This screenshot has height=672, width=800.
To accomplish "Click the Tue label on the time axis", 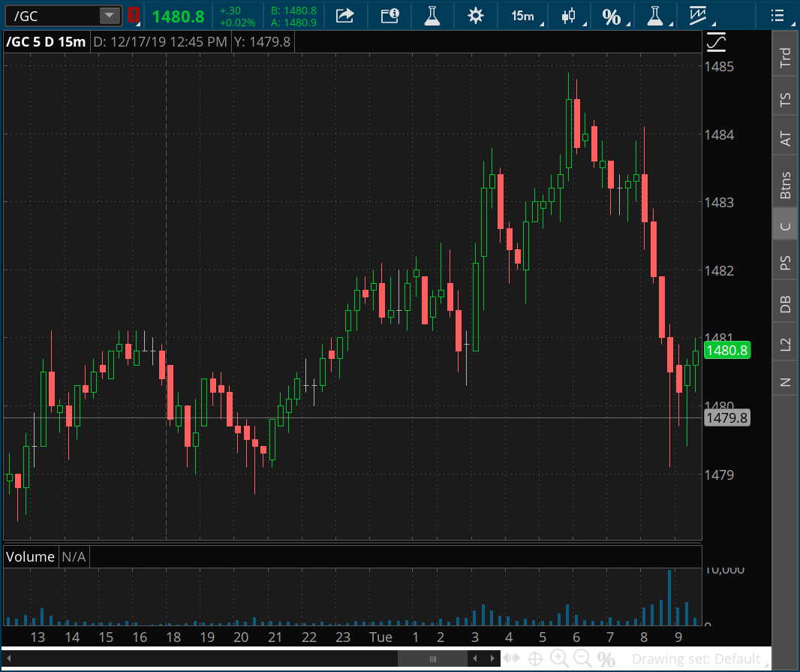I will 380,637.
